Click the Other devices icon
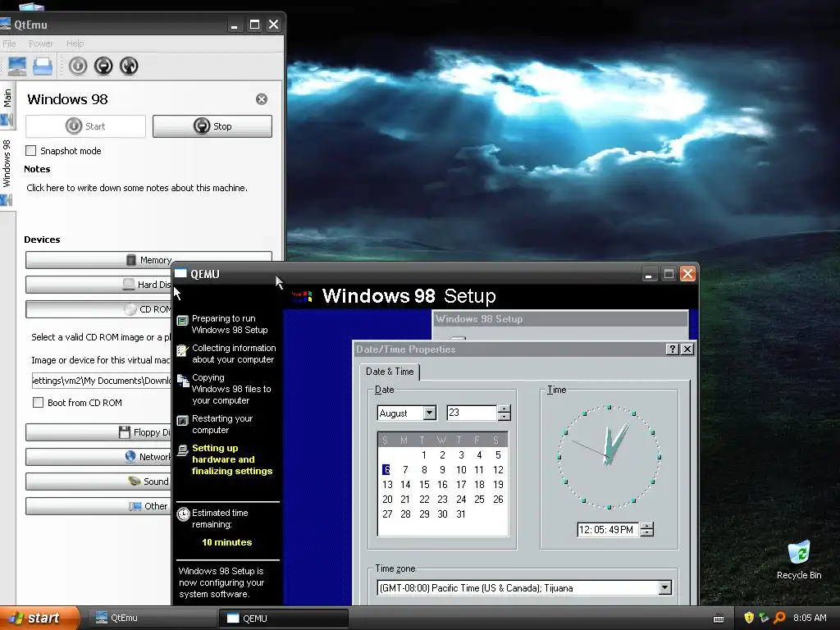Image resolution: width=840 pixels, height=630 pixels. pyautogui.click(x=135, y=506)
